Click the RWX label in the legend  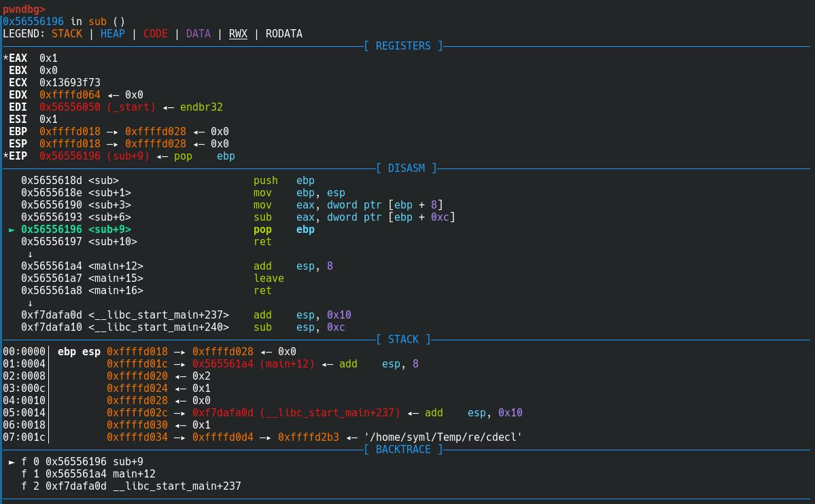(238, 34)
